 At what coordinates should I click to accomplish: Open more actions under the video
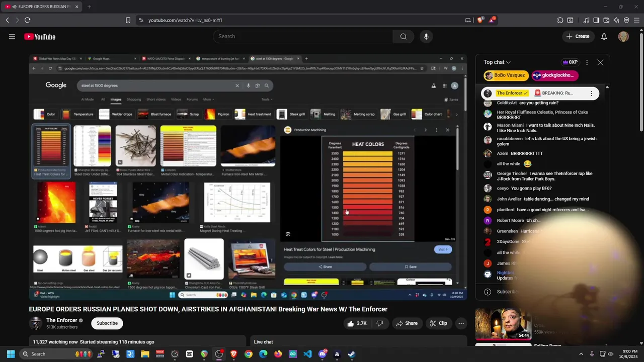(461, 323)
